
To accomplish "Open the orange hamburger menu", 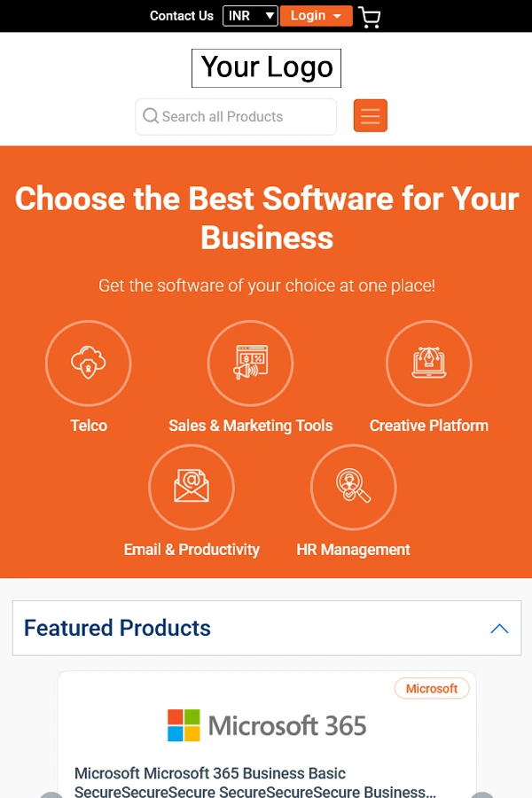I will pyautogui.click(x=371, y=116).
